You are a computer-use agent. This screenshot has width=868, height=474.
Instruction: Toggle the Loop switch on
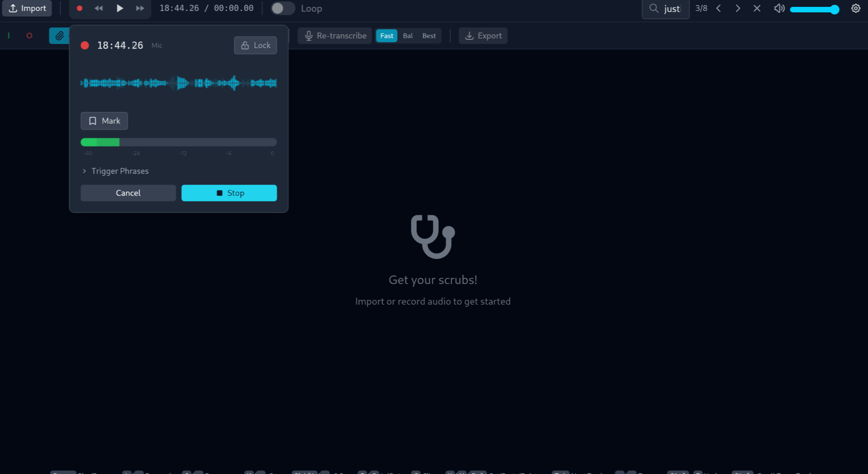(282, 8)
